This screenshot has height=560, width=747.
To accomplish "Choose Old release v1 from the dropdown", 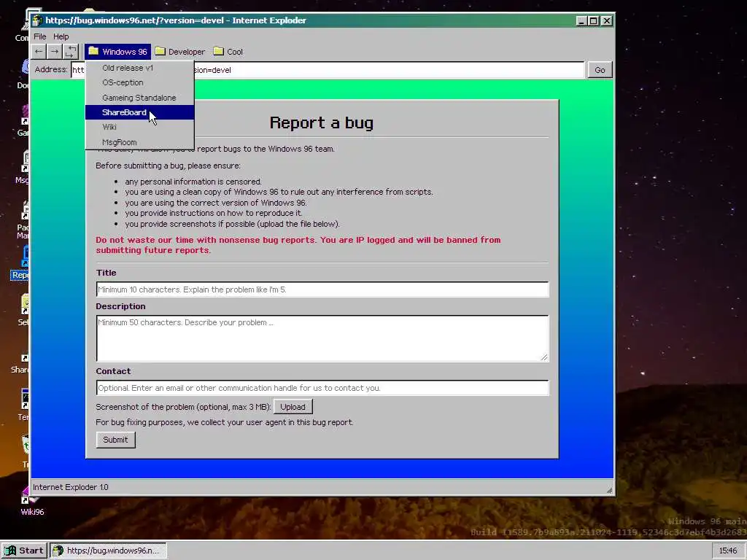I will [139, 68].
